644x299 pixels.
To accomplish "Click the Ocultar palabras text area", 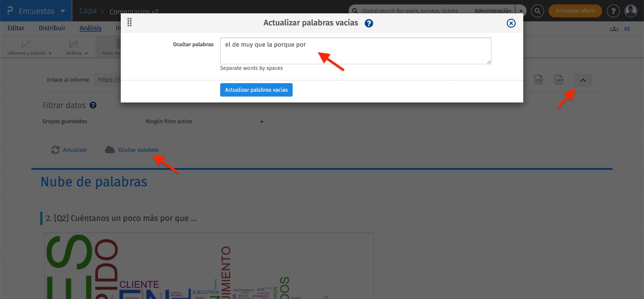I will tap(356, 51).
